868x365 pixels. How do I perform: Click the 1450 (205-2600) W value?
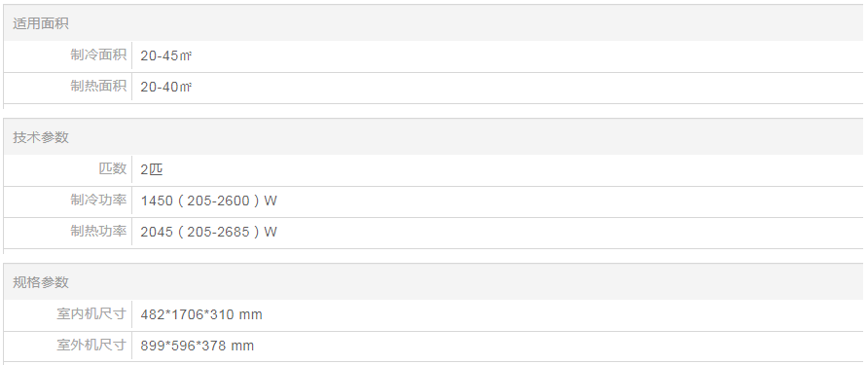[208, 201]
